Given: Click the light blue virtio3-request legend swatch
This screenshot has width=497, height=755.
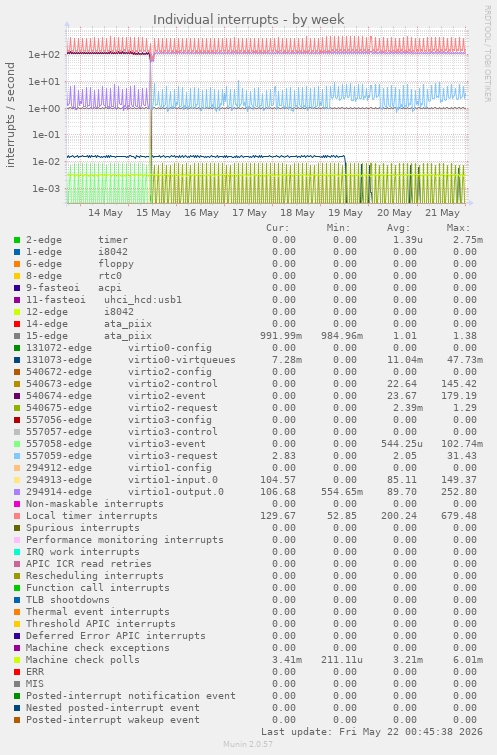Looking at the screenshot, I should [17, 456].
